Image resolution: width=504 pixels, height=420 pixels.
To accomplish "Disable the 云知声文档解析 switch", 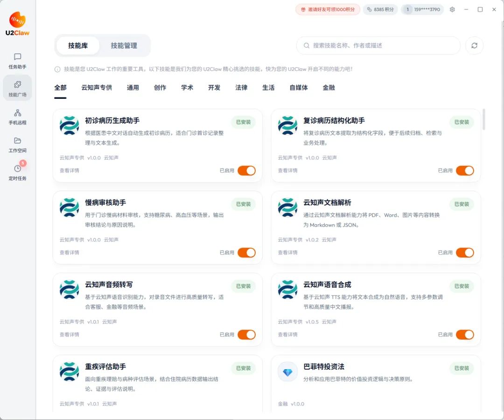I will (x=465, y=253).
